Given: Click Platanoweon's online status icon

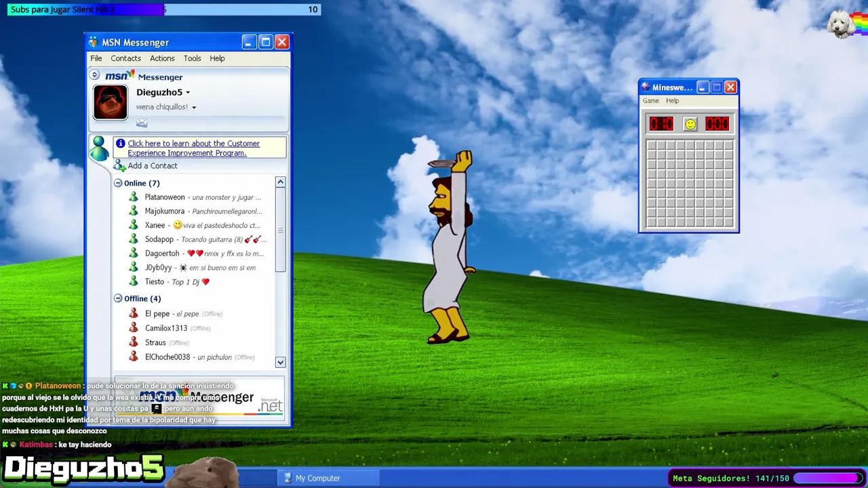Looking at the screenshot, I should tap(134, 197).
